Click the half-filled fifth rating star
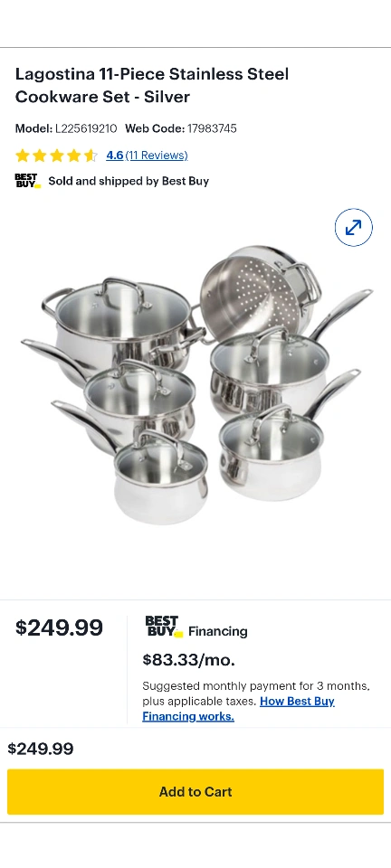 point(91,156)
